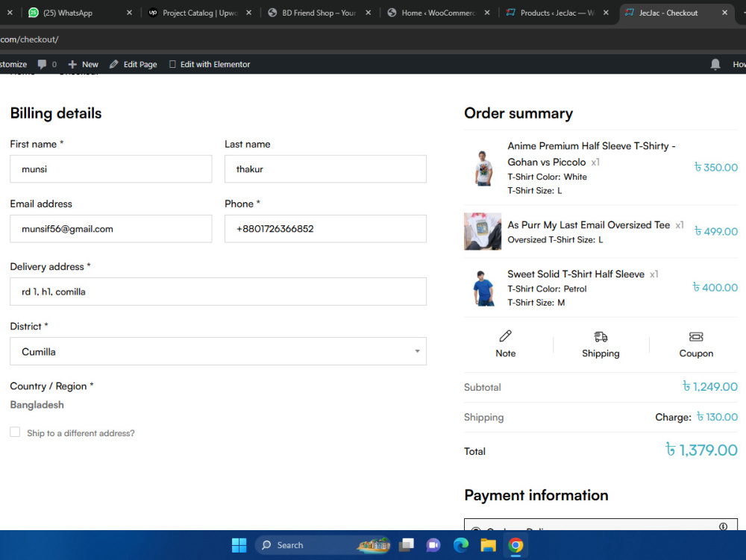Close the JecJac Checkout tab

click(724, 13)
